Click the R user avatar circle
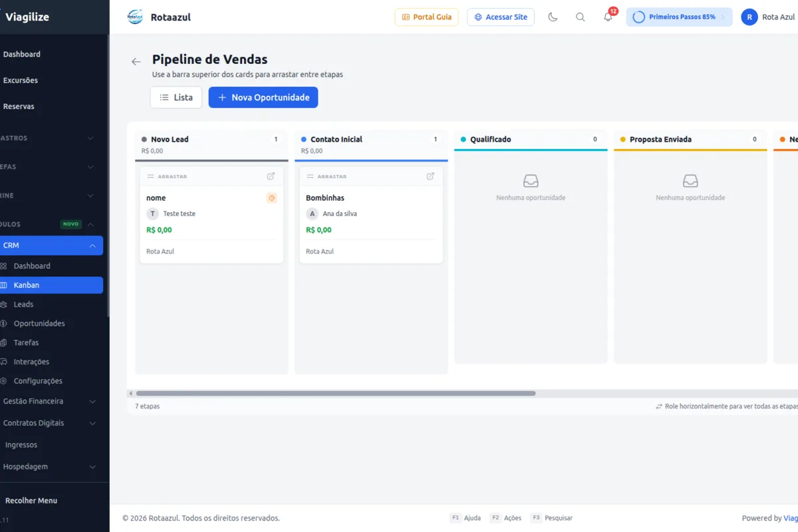 pos(749,17)
